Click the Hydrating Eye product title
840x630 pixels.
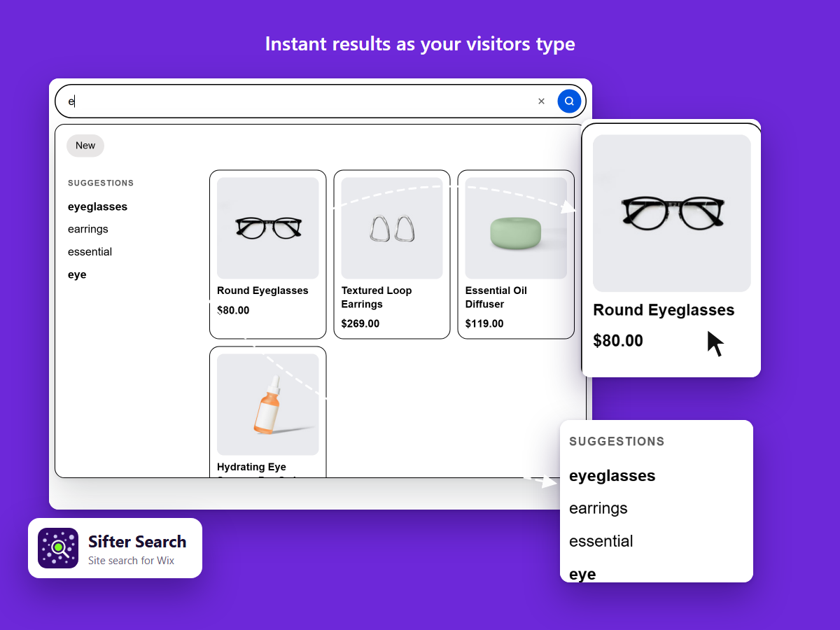point(251,467)
